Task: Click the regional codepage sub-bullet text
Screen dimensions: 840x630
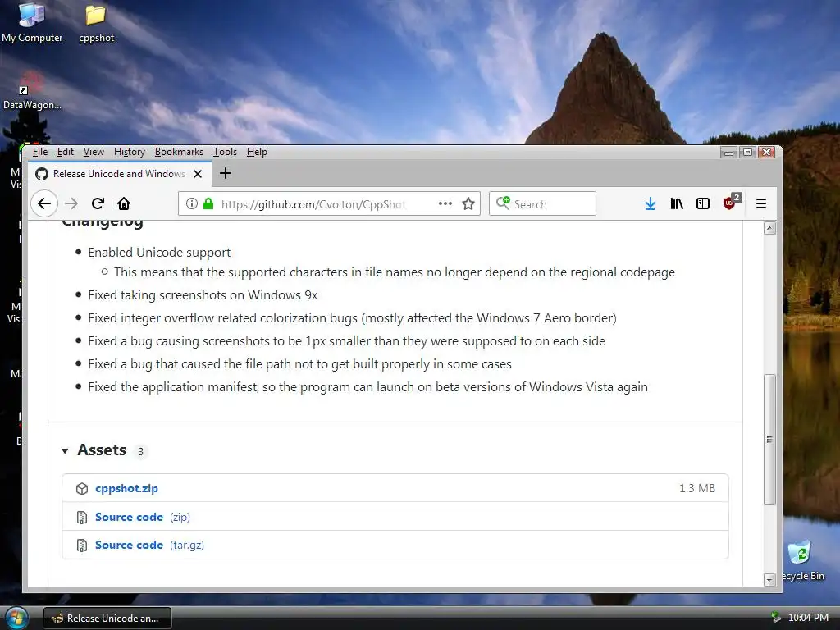Action: [x=395, y=272]
